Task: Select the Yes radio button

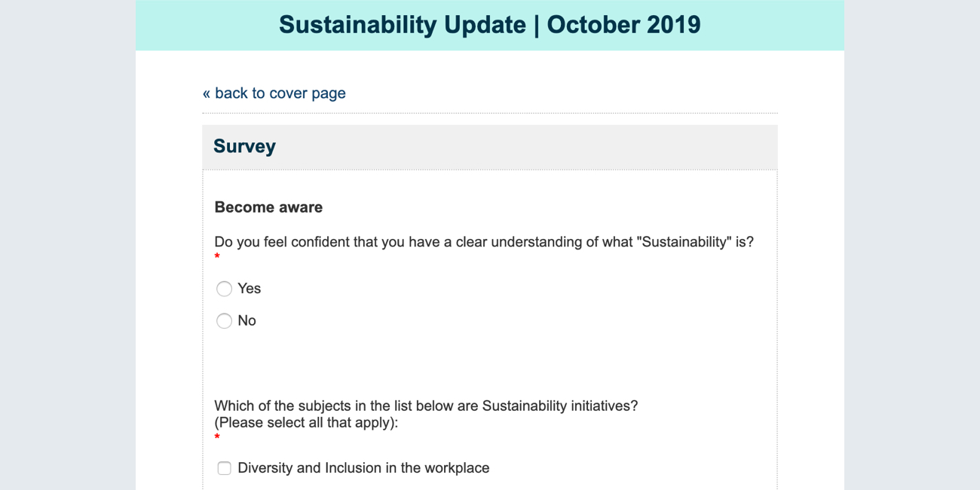Action: [224, 289]
